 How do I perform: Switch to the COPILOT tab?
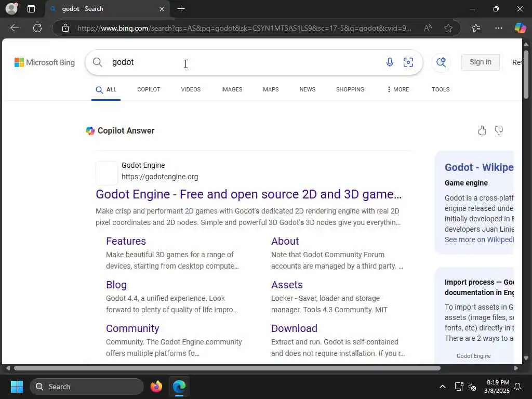pos(149,89)
